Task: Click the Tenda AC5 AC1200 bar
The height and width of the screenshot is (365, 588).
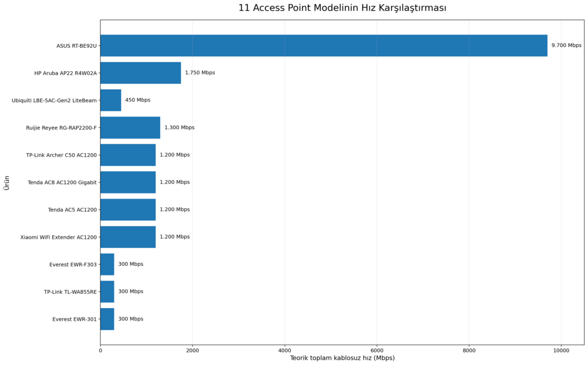Action: click(128, 210)
